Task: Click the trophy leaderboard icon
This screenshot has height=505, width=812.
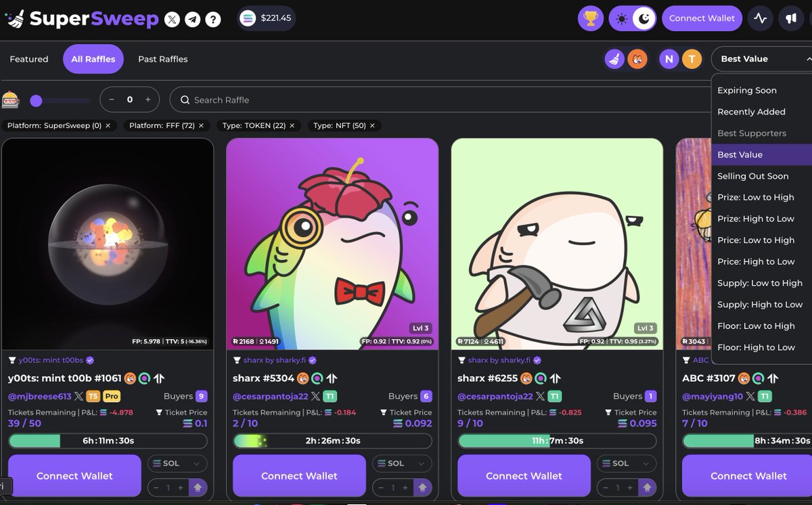Action: click(x=591, y=18)
